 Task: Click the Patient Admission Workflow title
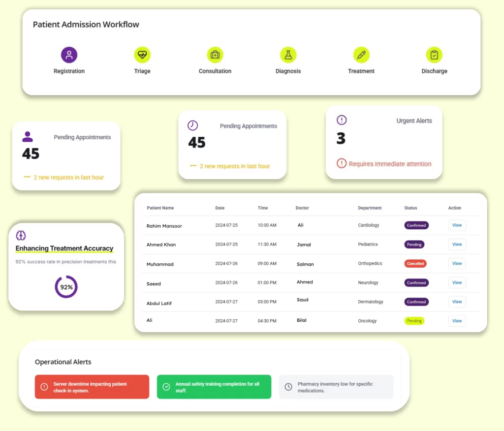pos(86,25)
